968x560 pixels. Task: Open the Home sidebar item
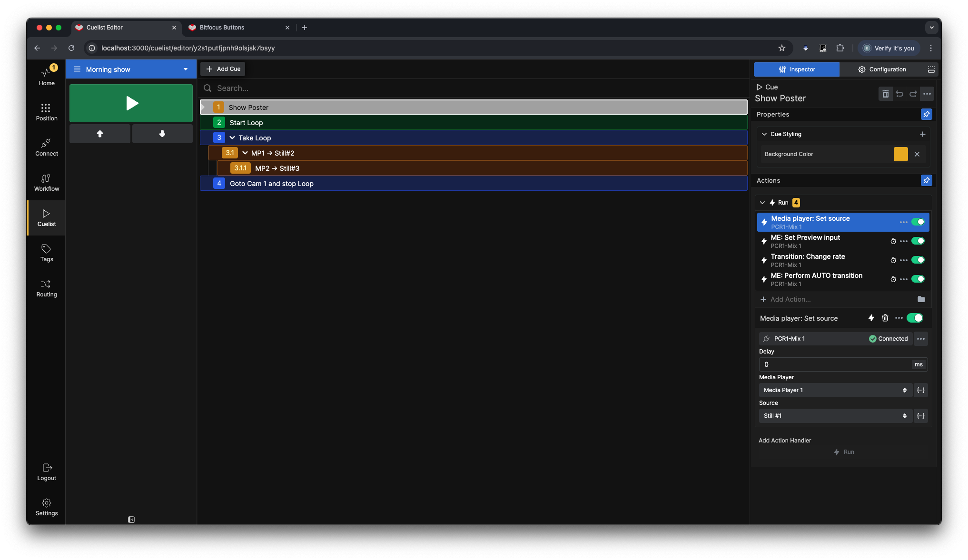coord(46,76)
